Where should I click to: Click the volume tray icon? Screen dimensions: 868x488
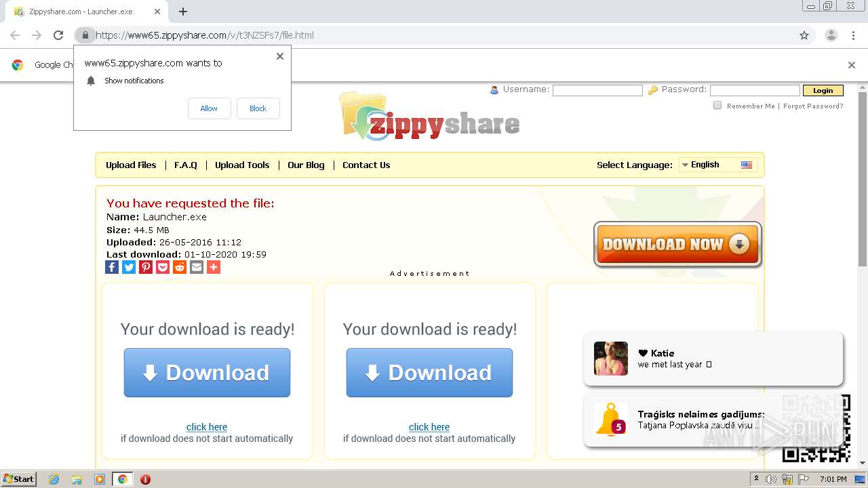[771, 479]
